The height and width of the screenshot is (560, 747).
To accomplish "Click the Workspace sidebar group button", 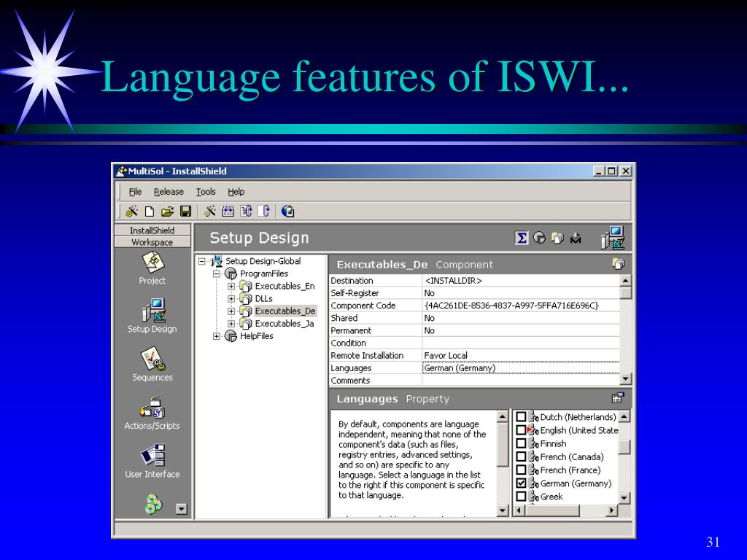I will click(152, 242).
